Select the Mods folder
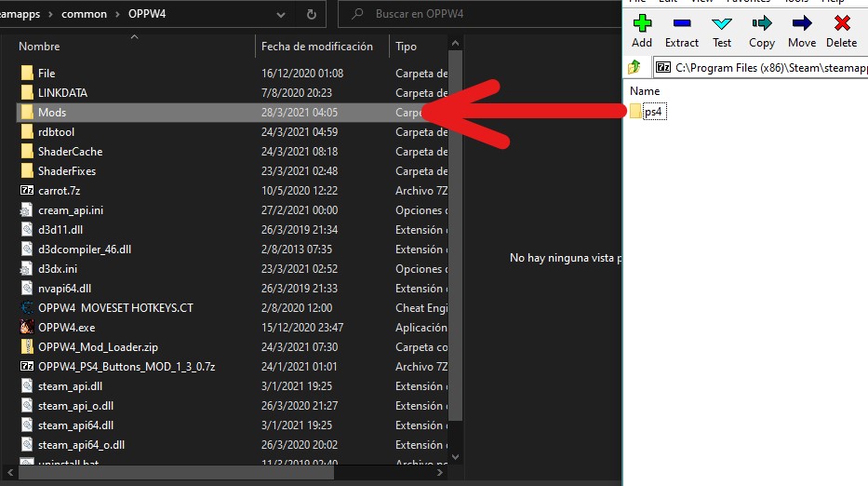The image size is (868, 486). (x=52, y=113)
